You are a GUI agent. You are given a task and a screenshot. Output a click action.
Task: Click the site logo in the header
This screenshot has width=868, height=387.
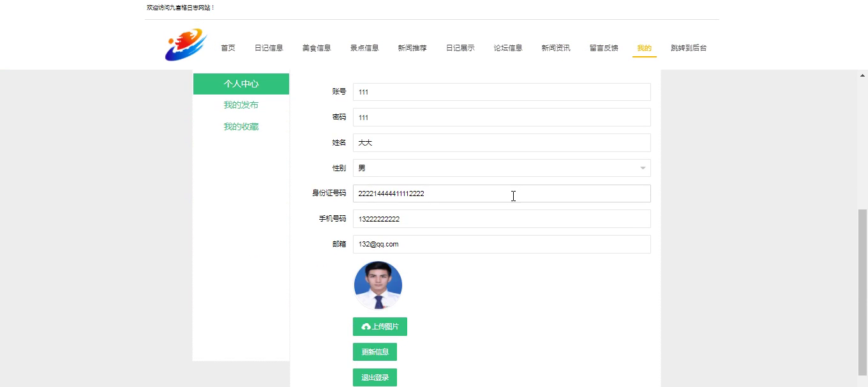(x=186, y=45)
